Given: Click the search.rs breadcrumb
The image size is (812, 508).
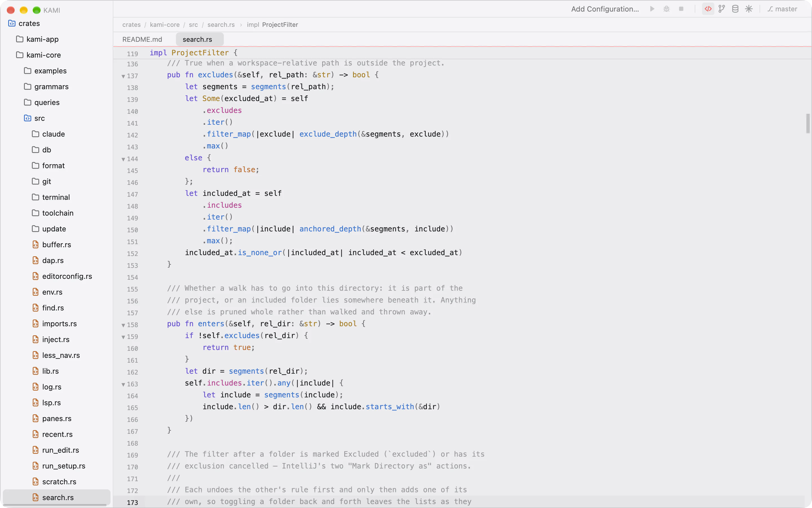Looking at the screenshot, I should tap(221, 25).
